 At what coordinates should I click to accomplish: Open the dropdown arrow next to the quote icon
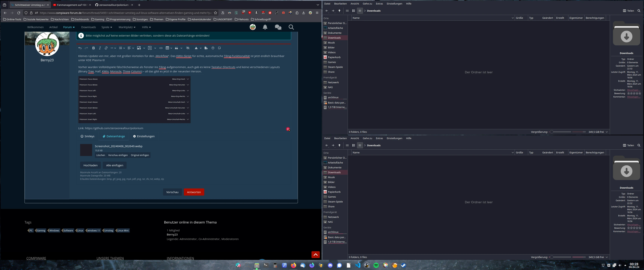coord(181,48)
